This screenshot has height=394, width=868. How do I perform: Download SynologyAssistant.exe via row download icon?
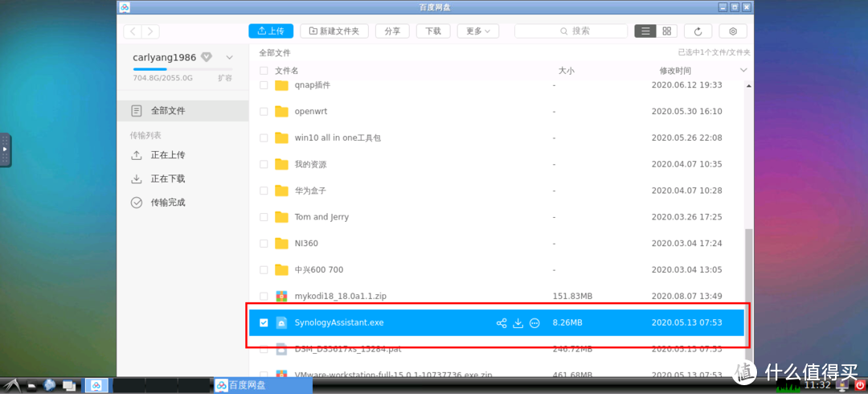click(x=518, y=323)
